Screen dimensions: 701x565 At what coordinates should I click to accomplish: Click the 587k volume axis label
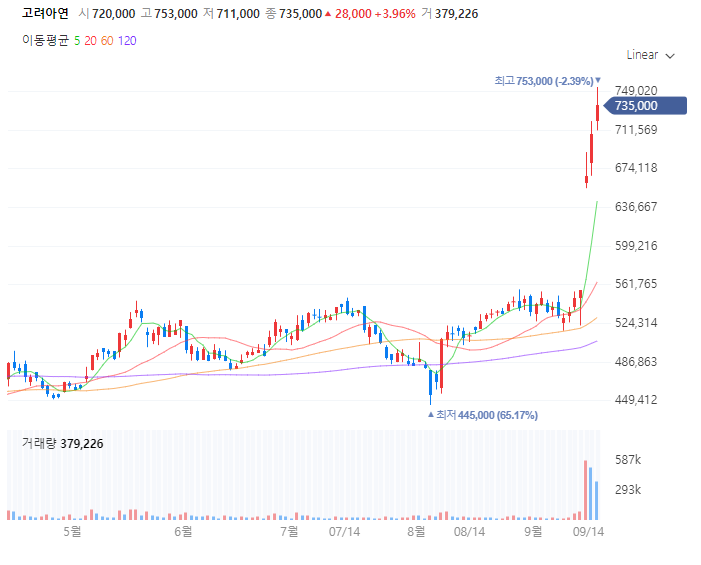pyautogui.click(x=628, y=460)
